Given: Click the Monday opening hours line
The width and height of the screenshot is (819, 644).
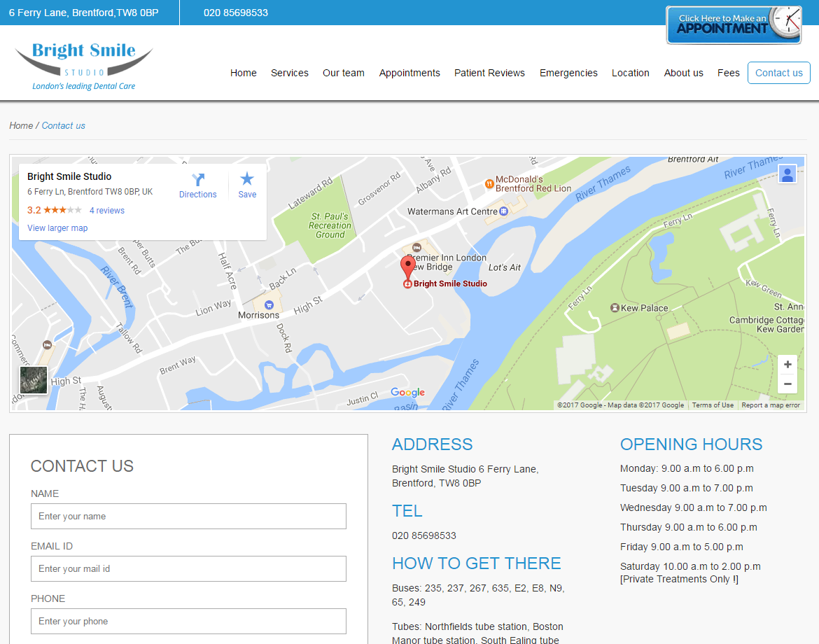Looking at the screenshot, I should coord(687,468).
